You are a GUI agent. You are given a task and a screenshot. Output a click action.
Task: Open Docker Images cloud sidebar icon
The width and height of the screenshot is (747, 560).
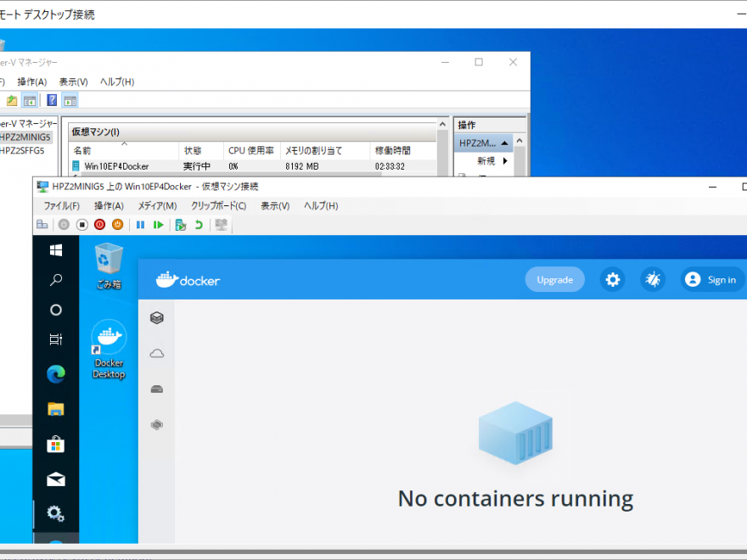(157, 353)
